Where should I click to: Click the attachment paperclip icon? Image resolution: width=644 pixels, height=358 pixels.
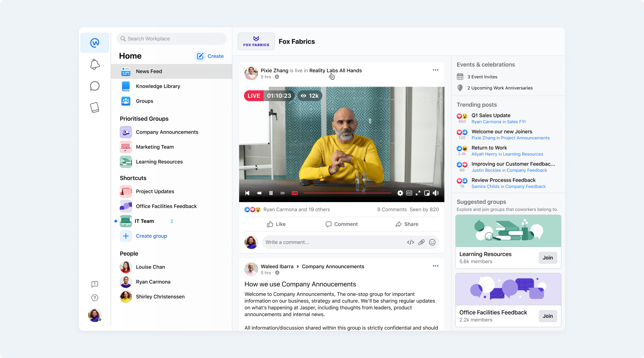click(421, 242)
